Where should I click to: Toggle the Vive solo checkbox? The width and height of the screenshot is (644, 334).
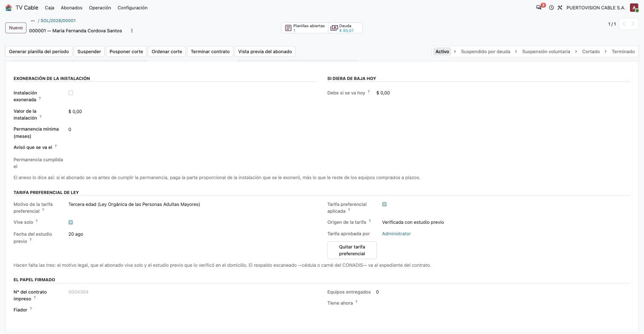tap(71, 222)
